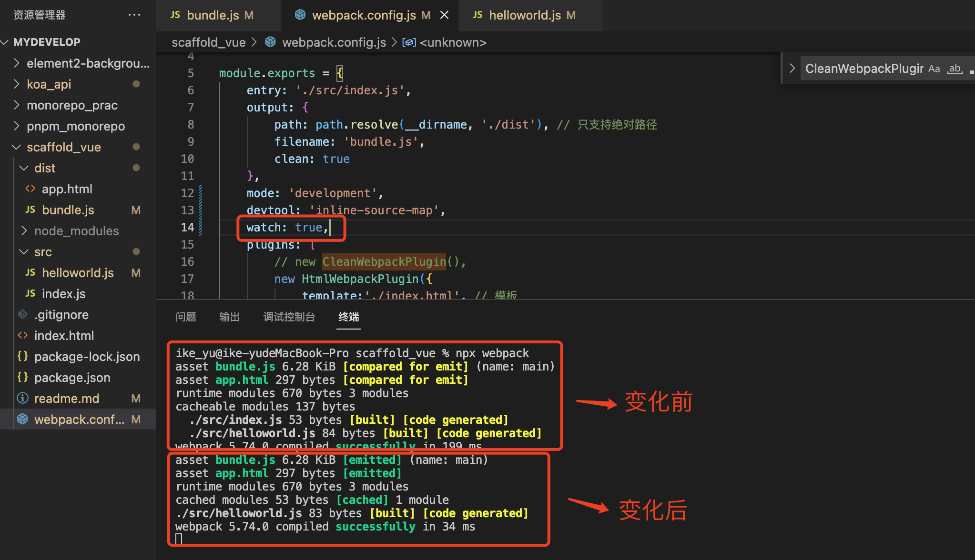Click the webpack icon in breadcrumb path
The width and height of the screenshot is (975, 560).
(x=270, y=42)
